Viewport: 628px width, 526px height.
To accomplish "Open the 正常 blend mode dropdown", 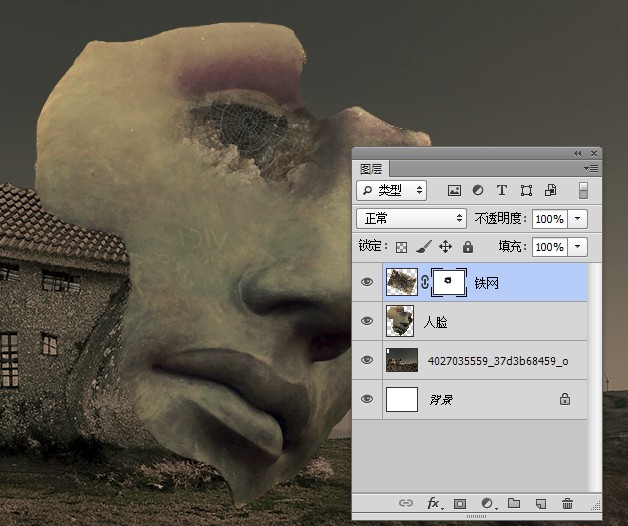I will pyautogui.click(x=411, y=219).
